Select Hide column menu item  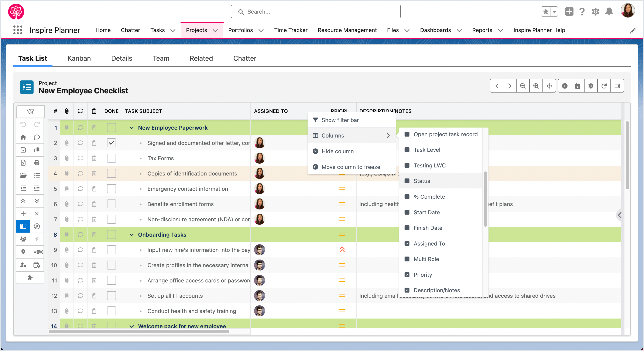tap(352, 151)
